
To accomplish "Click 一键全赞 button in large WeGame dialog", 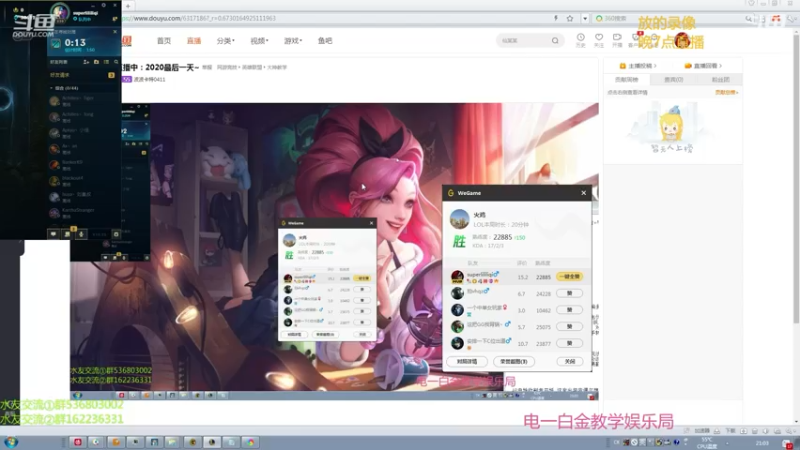I will [569, 277].
